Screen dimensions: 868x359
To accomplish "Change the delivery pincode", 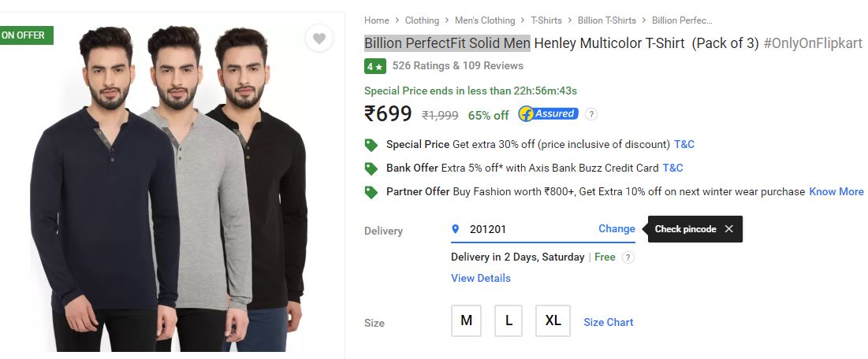I will [617, 229].
